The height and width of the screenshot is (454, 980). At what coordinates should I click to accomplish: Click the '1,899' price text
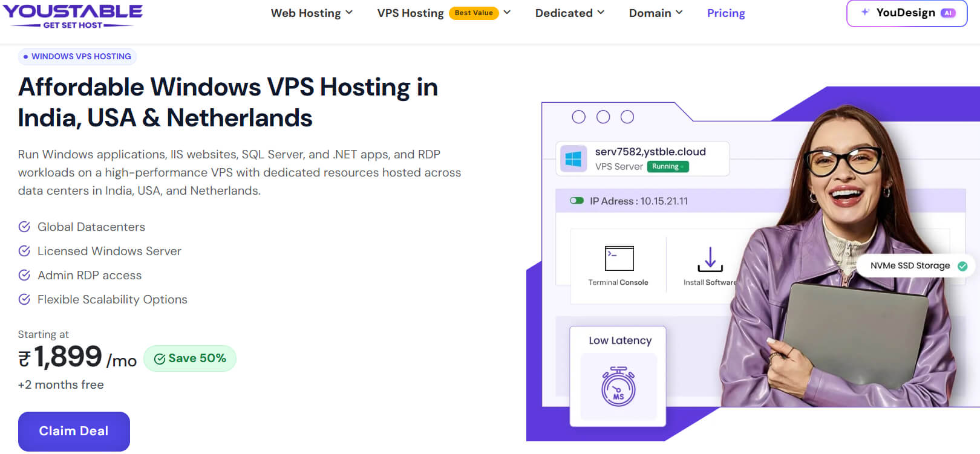tap(68, 357)
